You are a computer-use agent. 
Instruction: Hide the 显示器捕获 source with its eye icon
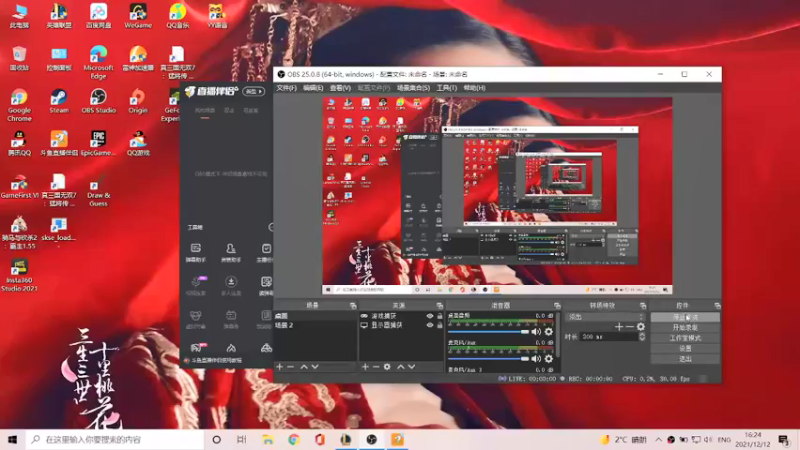[x=430, y=325]
